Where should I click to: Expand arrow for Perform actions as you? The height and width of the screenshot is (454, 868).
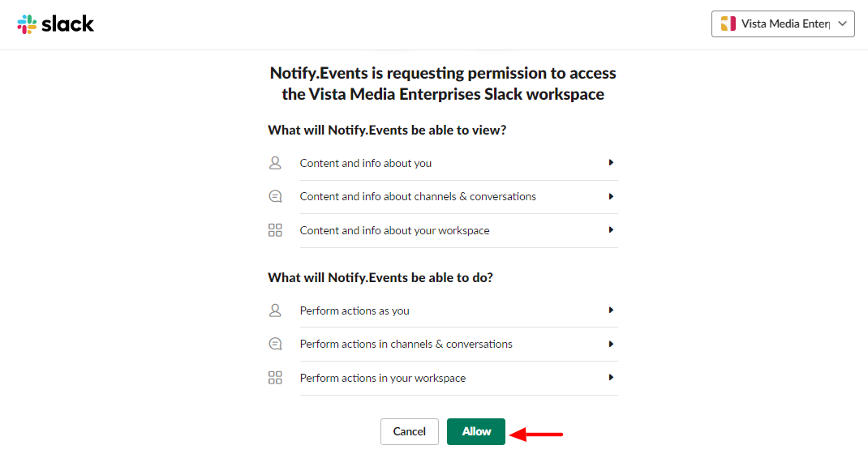point(611,311)
